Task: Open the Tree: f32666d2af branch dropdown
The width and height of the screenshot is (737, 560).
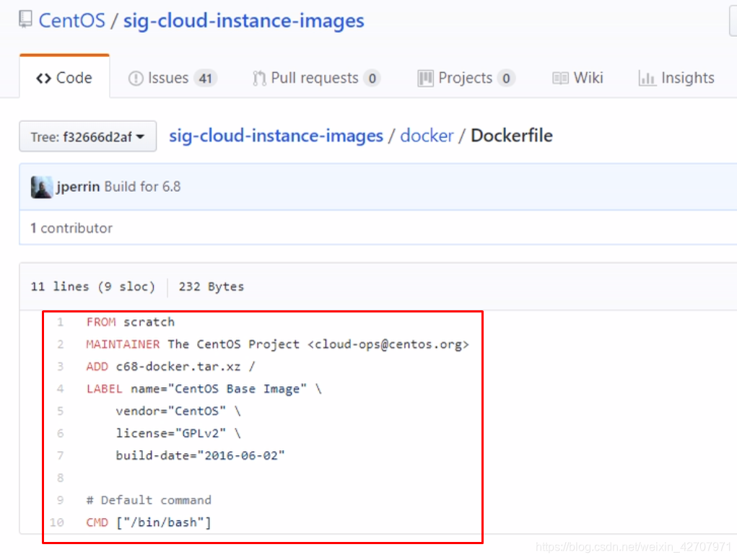Action: [x=88, y=136]
